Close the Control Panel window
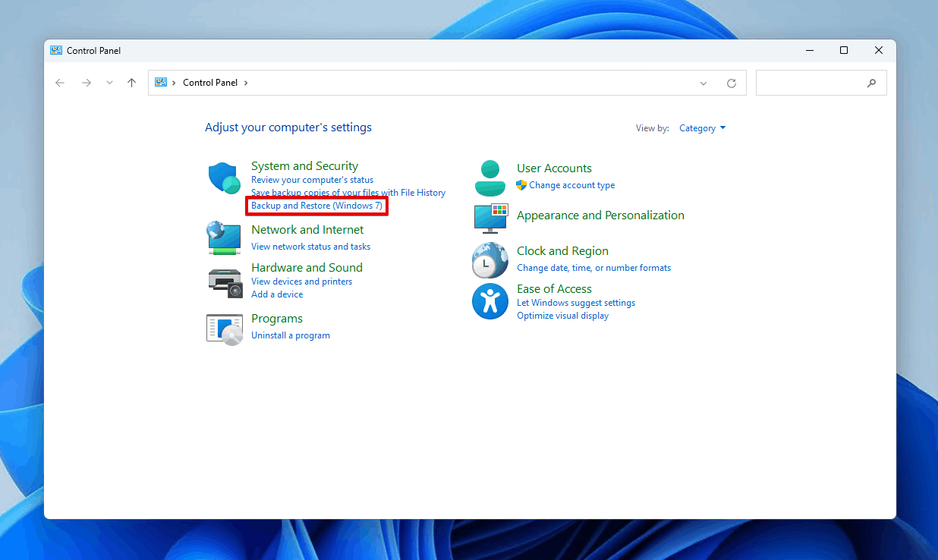The image size is (938, 560). pos(879,50)
